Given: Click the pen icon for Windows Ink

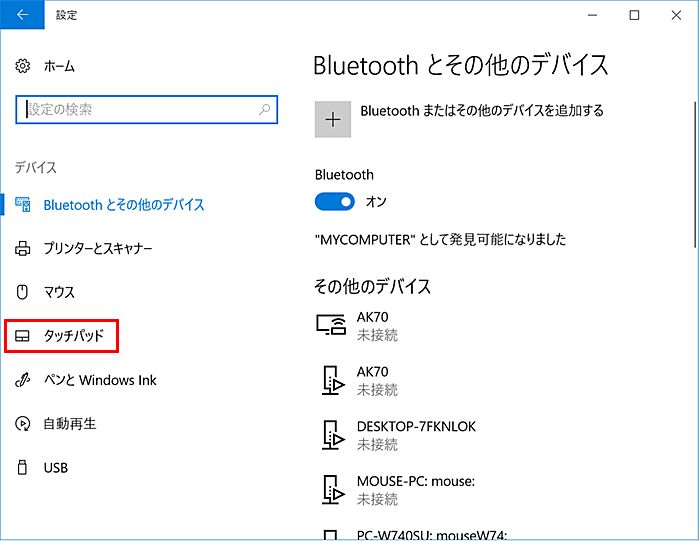Looking at the screenshot, I should (23, 380).
